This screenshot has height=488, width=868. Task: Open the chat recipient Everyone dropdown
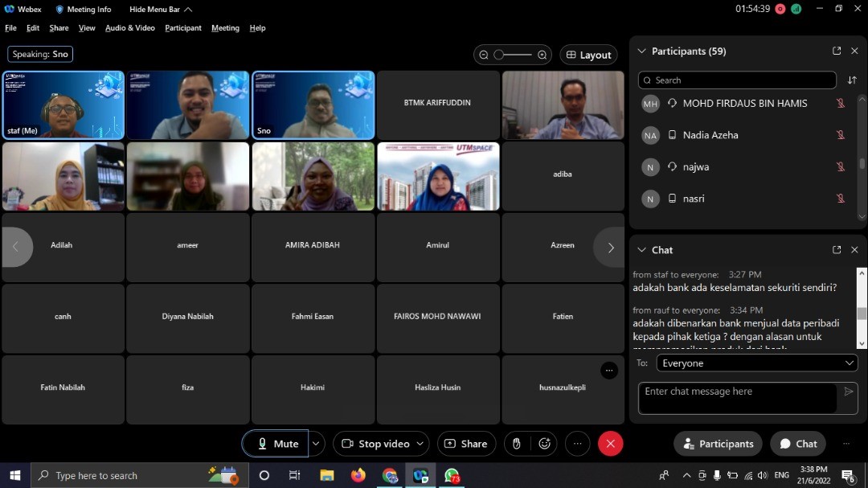coord(757,363)
